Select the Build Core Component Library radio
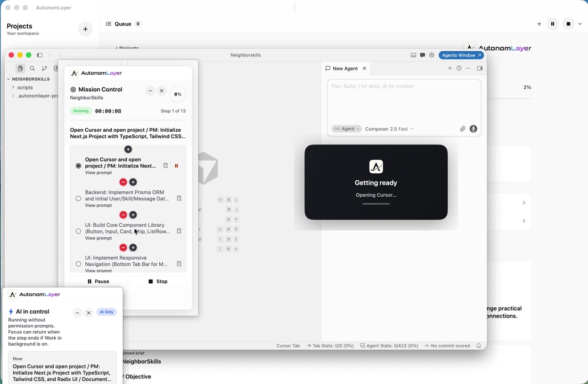This screenshot has width=588, height=384. click(78, 231)
